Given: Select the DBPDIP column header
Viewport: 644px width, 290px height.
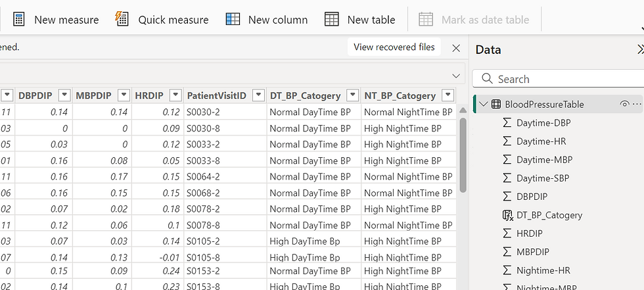Looking at the screenshot, I should 35,96.
